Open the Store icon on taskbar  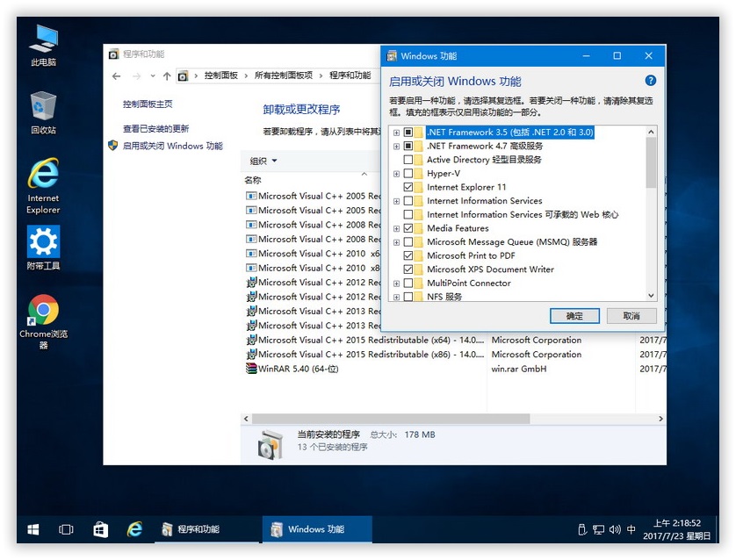click(100, 529)
